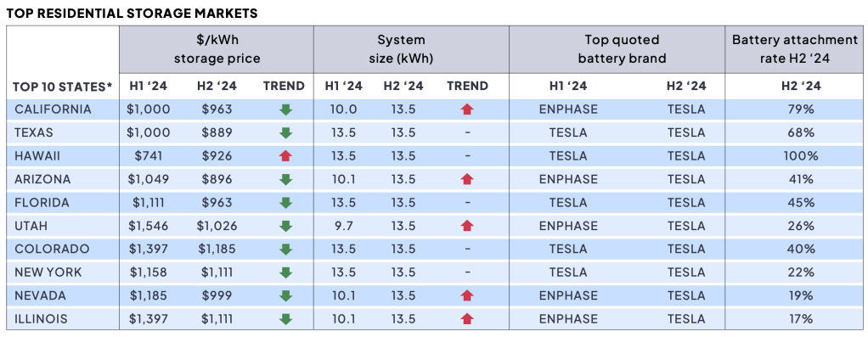Click Illinois's green storage price trend arrow
This screenshot has width=868, height=337.
click(x=285, y=318)
